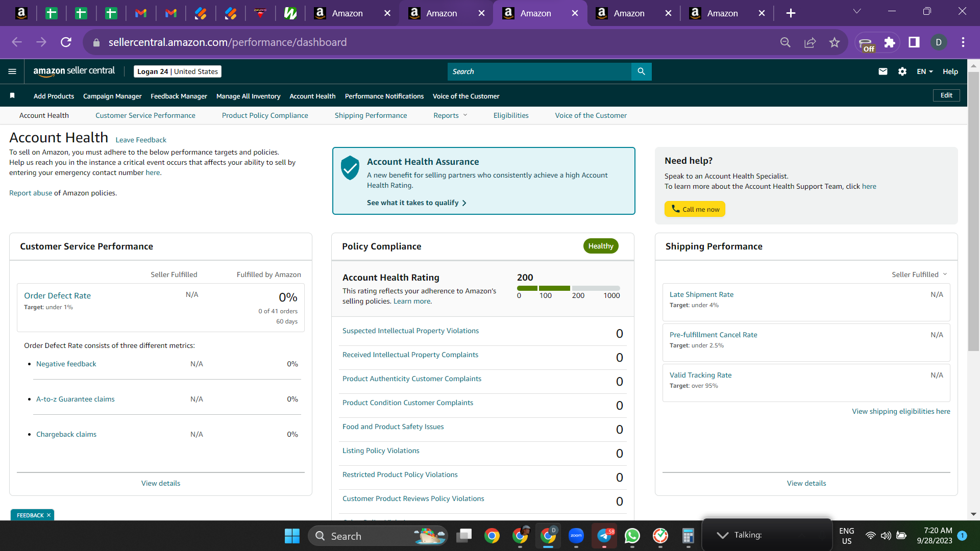Expand the Talking panel chevron
Screen dimensions: 980x551
click(x=722, y=535)
